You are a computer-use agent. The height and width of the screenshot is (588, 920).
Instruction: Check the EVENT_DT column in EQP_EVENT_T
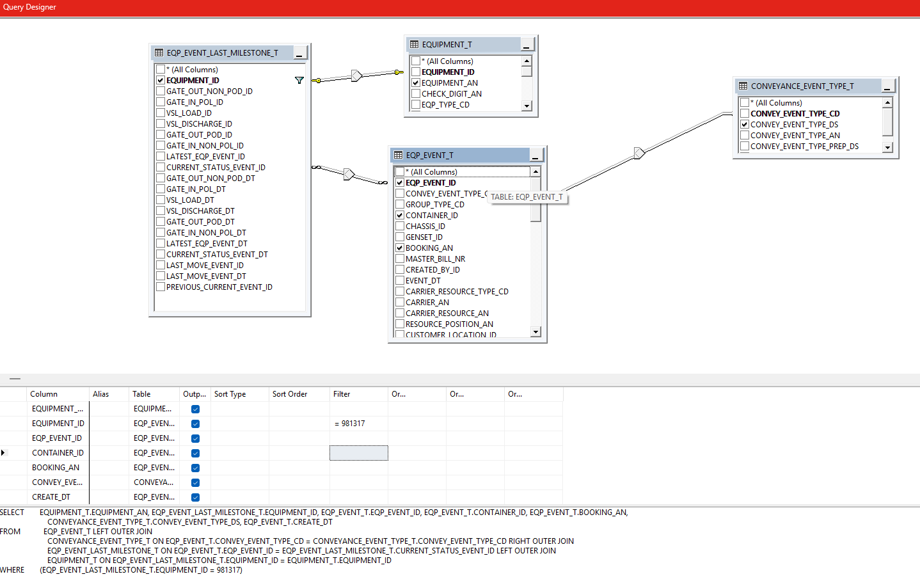(x=400, y=281)
